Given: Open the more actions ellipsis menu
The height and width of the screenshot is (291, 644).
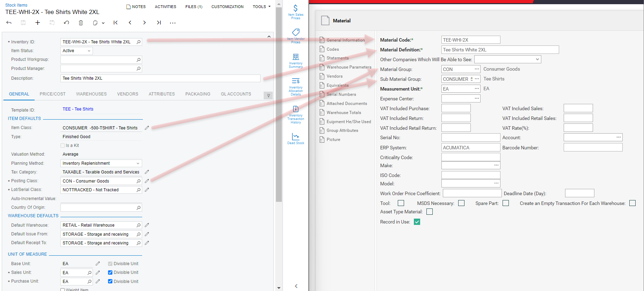Looking at the screenshot, I should [x=173, y=23].
